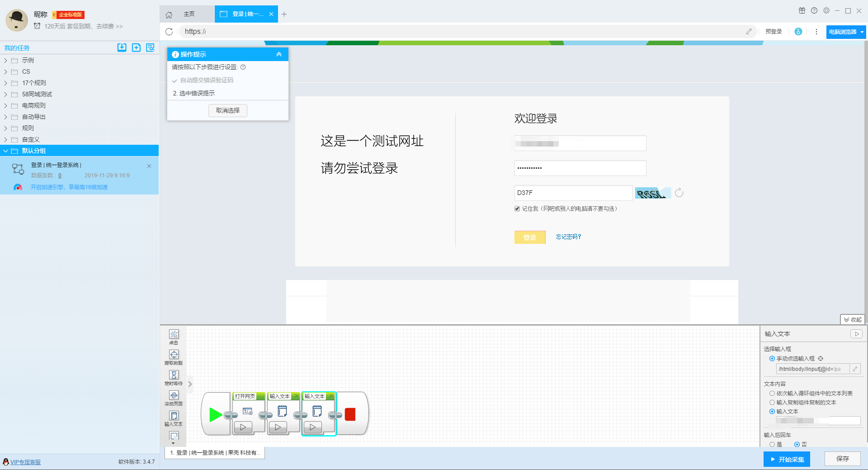Expand the toolbox side arrow
Viewport: 868px width, 470px height.
(x=190, y=384)
